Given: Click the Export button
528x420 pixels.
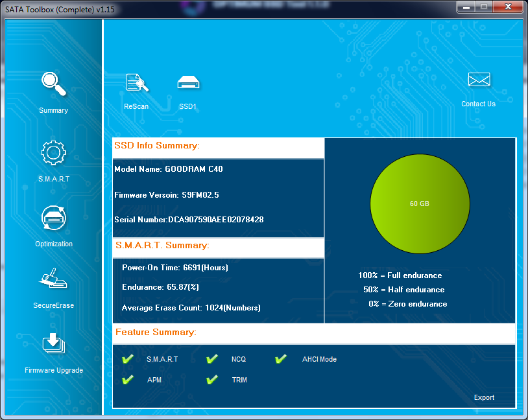Looking at the screenshot, I should (485, 397).
